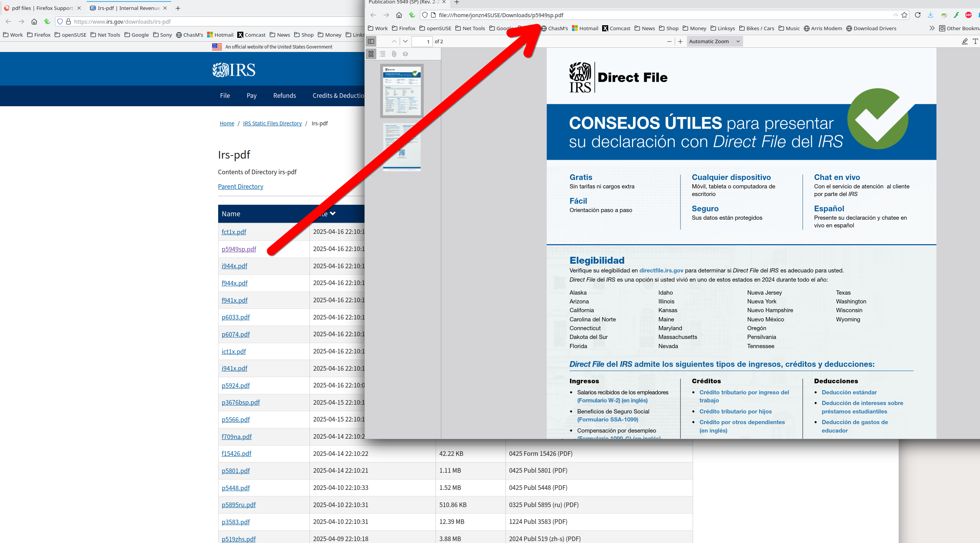The height and width of the screenshot is (543, 980).
Task: Open IRS Static Files Directory breadcrumb
Action: (x=272, y=123)
